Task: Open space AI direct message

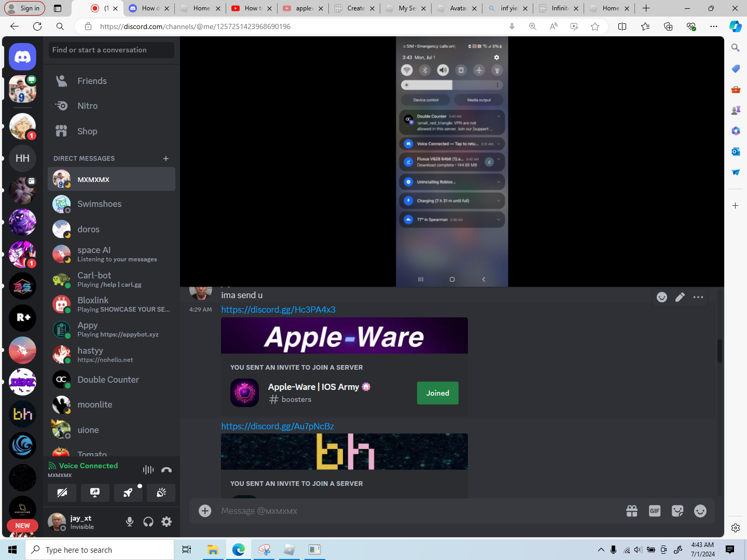Action: [112, 254]
